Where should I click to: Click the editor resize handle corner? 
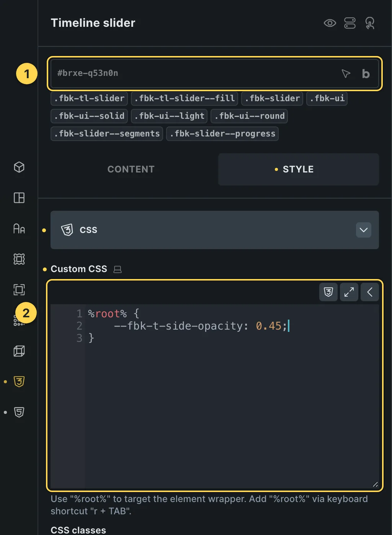(x=375, y=484)
